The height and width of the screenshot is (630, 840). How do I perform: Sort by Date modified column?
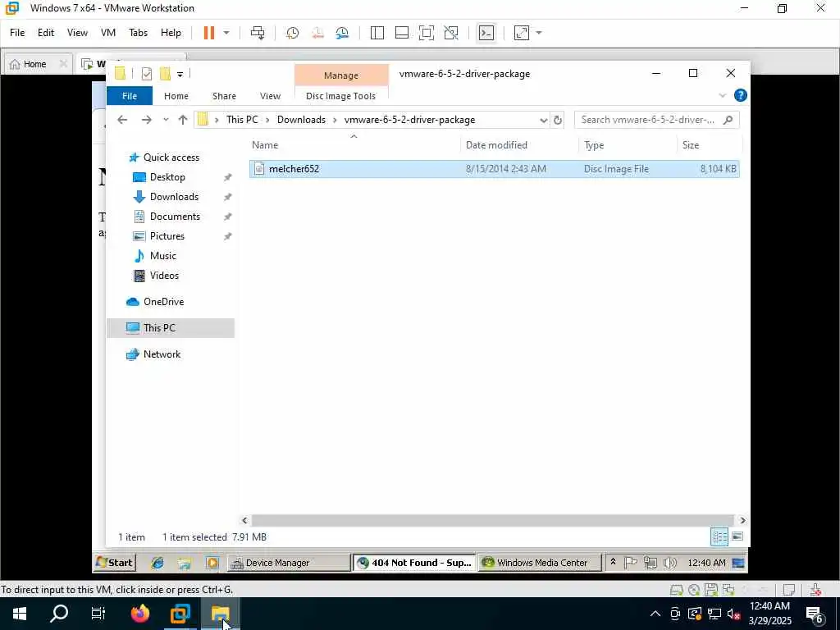click(x=519, y=145)
